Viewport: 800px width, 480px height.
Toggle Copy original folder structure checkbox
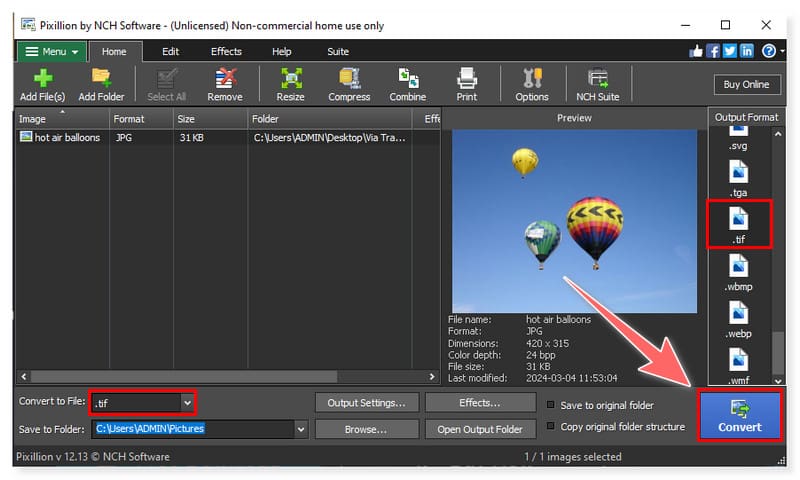click(552, 427)
